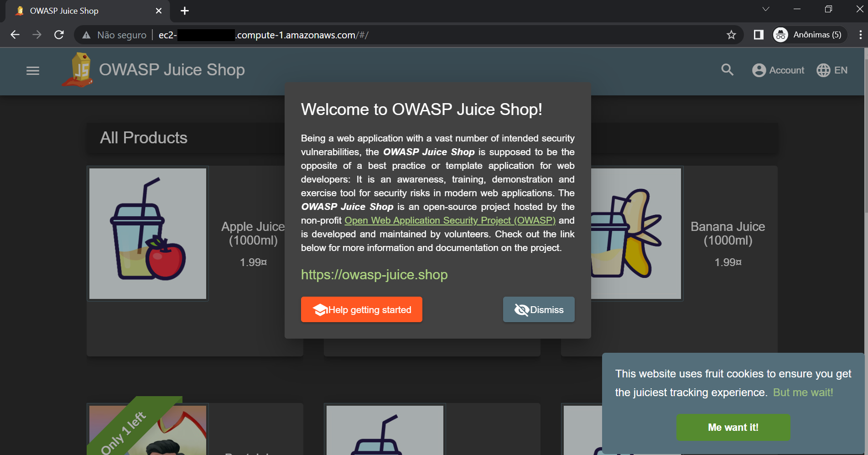
Task: Click the Welcome to OWASP Juice Shop! heading
Action: (x=421, y=110)
